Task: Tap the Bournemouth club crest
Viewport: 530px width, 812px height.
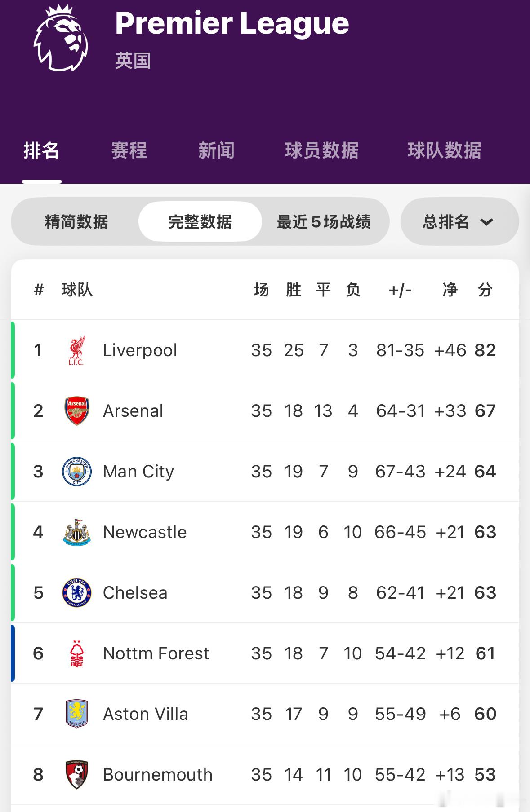Action: click(x=77, y=775)
